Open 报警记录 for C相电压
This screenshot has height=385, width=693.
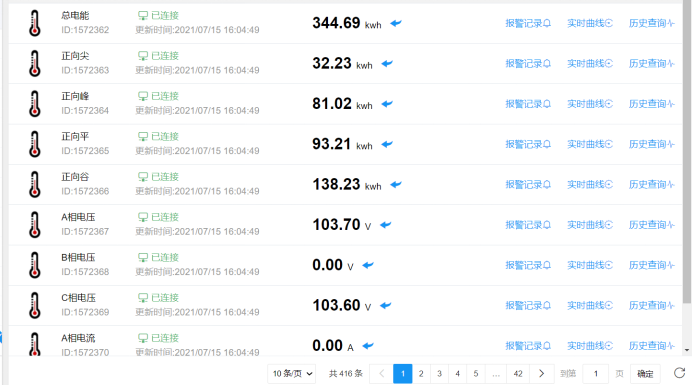pos(528,305)
